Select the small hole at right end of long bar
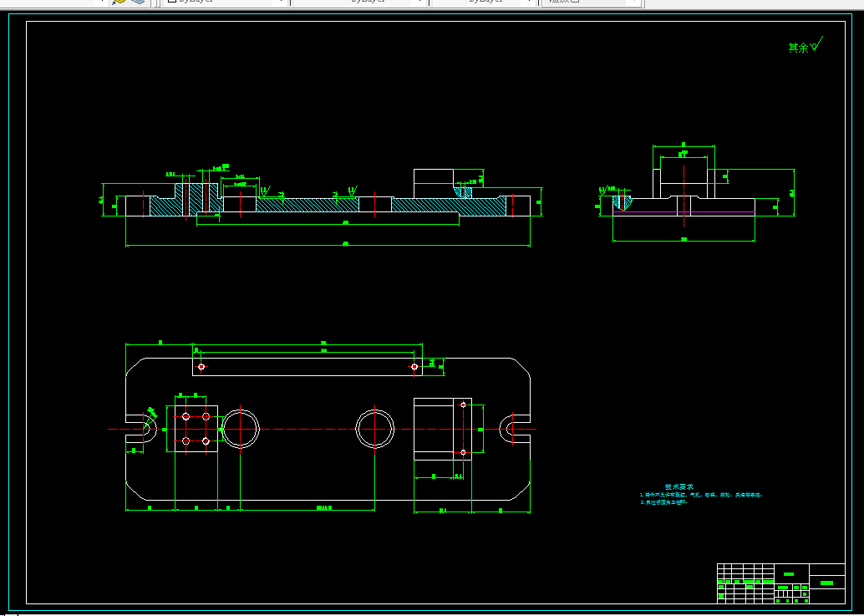Screen dimensions: 864x616 415,366
